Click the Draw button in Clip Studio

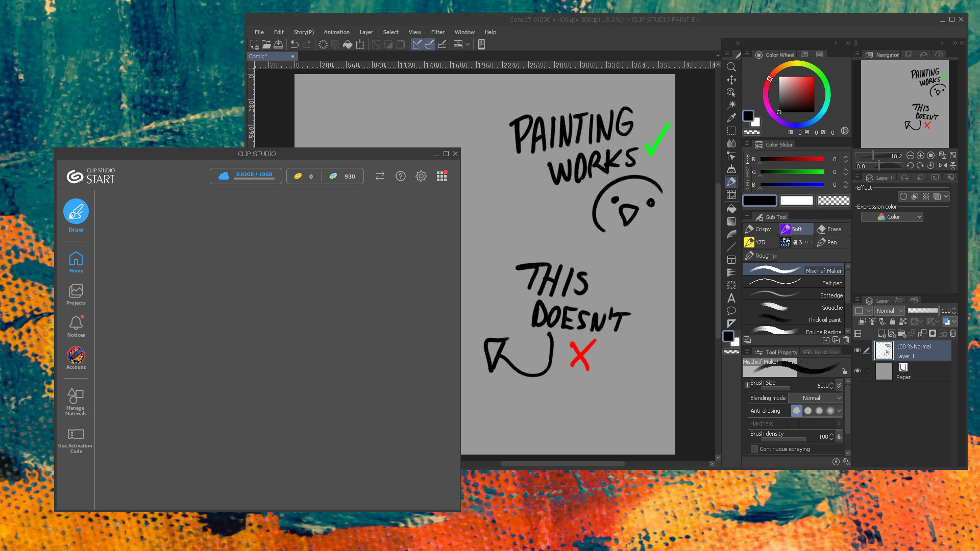click(x=76, y=212)
